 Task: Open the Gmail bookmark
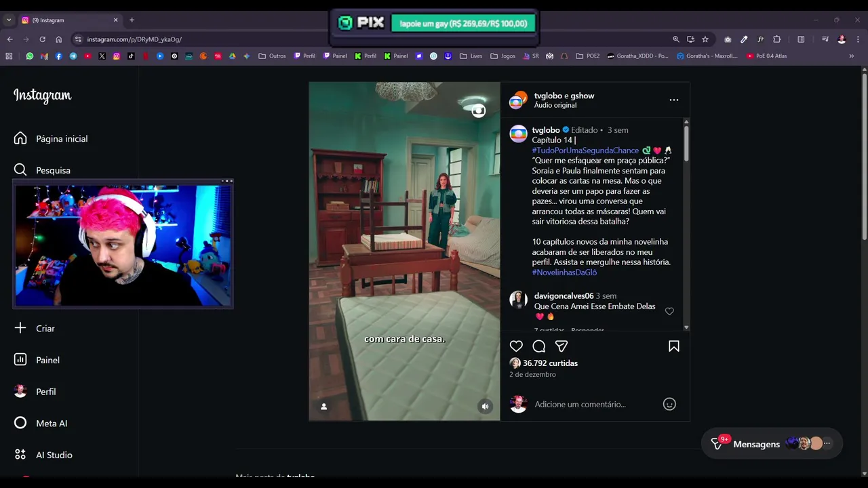tap(44, 56)
